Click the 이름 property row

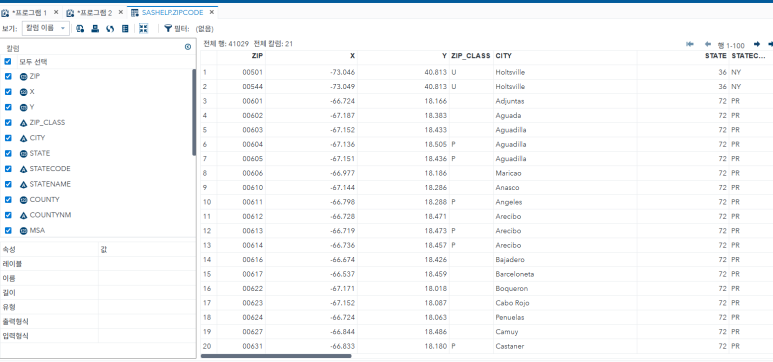click(x=98, y=278)
